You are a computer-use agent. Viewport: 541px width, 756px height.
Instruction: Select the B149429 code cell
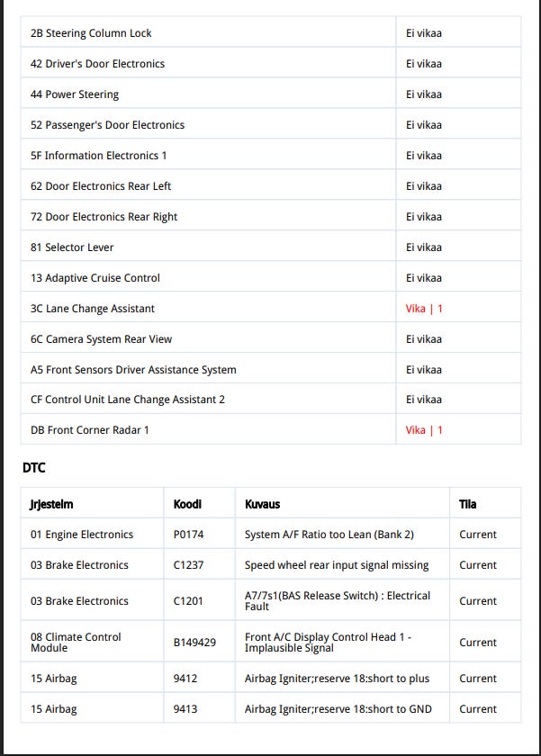194,643
